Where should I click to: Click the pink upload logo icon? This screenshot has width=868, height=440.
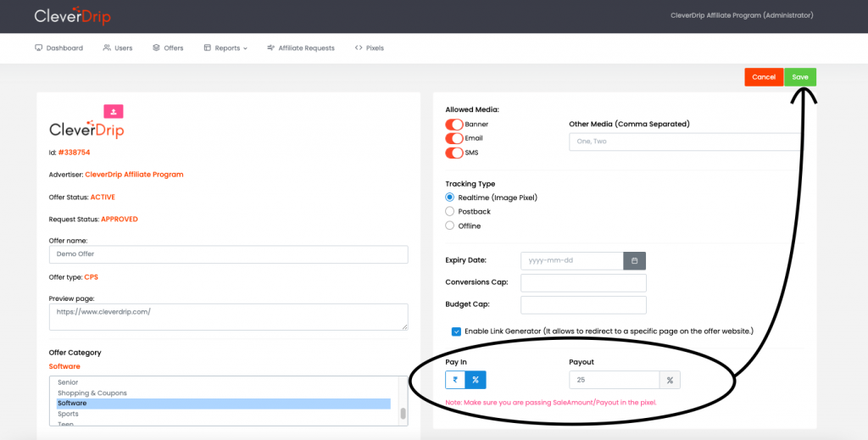(114, 111)
